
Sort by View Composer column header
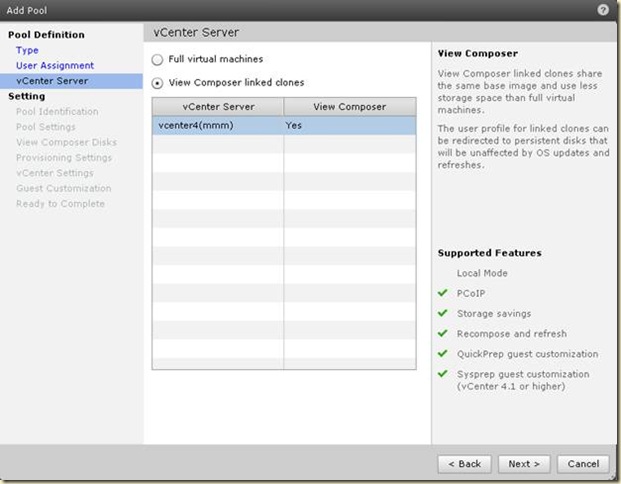[350, 107]
